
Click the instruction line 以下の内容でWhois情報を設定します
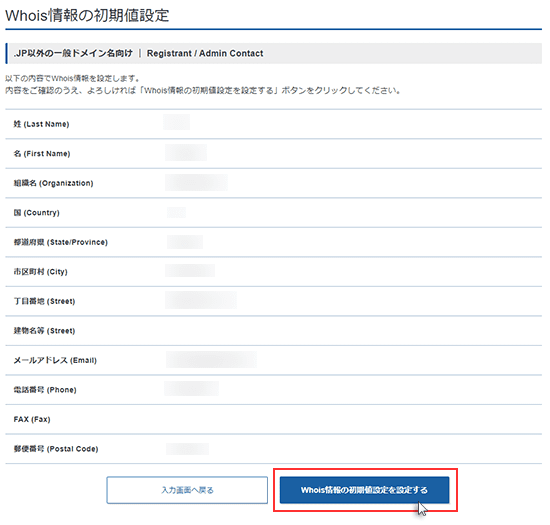point(73,78)
